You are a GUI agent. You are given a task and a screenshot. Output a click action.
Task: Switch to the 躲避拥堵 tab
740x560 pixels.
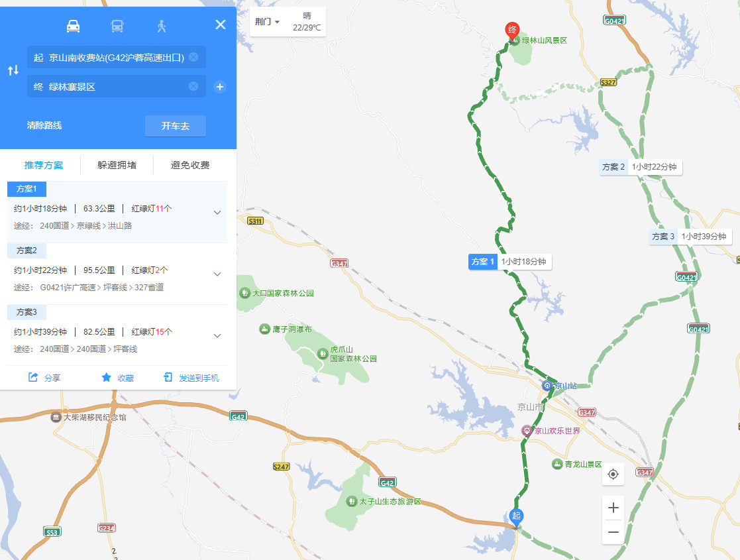(x=117, y=165)
